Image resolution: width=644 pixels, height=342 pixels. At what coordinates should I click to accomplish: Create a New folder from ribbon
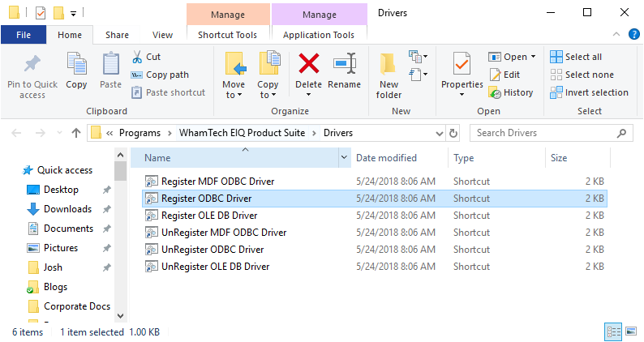pos(389,65)
